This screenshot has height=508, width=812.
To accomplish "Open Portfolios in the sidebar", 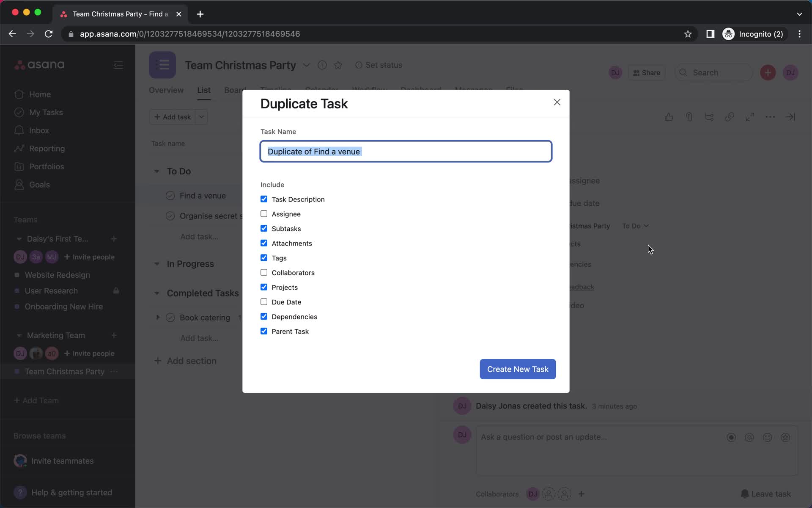I will 47,167.
